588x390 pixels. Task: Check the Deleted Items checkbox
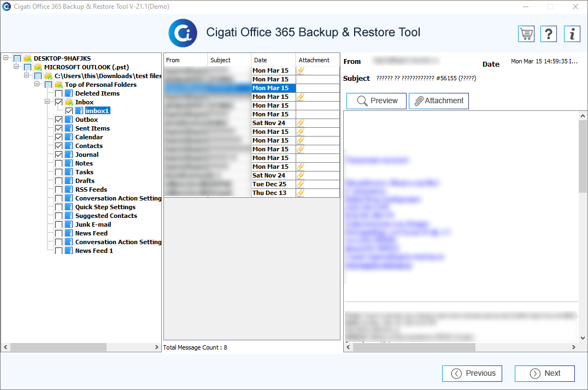[58, 93]
